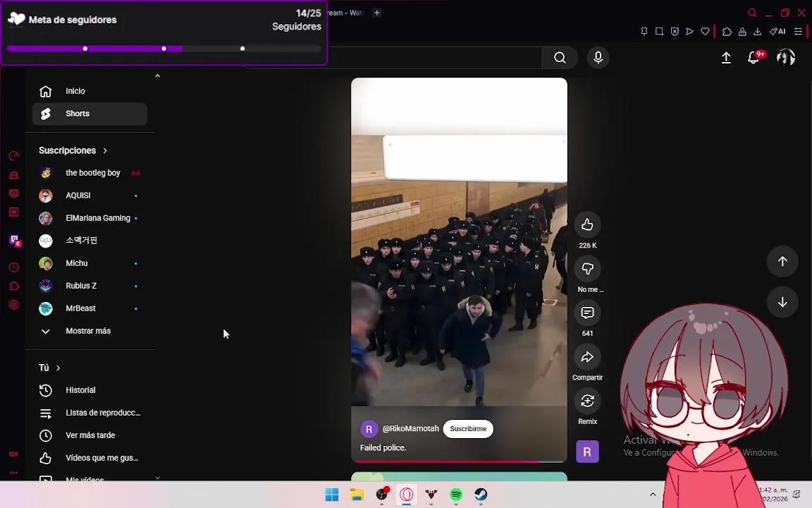
Task: Open new browser tab
Action: pos(377,13)
